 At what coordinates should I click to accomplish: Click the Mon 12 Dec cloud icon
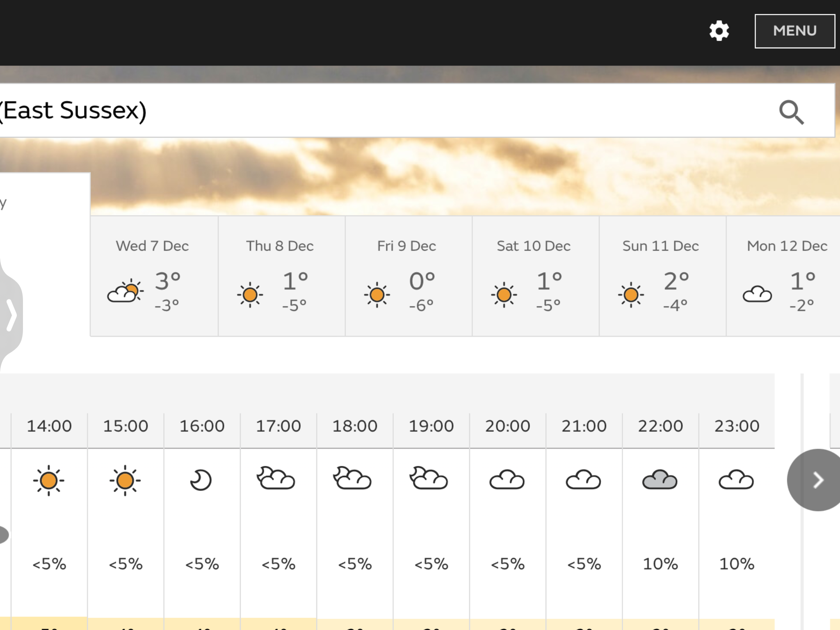[x=757, y=294]
